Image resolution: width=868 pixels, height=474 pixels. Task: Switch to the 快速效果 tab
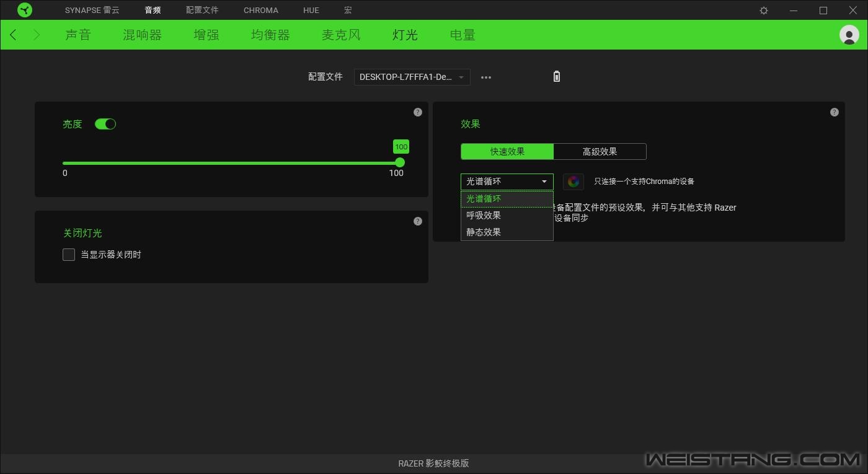(507, 151)
